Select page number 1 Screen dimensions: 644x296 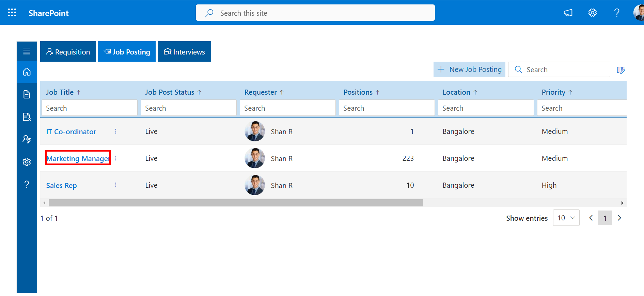point(605,218)
